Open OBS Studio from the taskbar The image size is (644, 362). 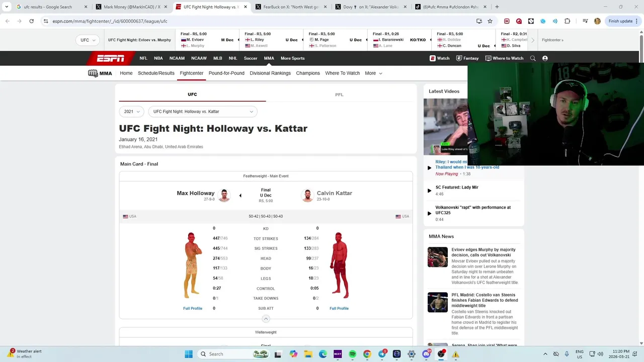(x=441, y=354)
